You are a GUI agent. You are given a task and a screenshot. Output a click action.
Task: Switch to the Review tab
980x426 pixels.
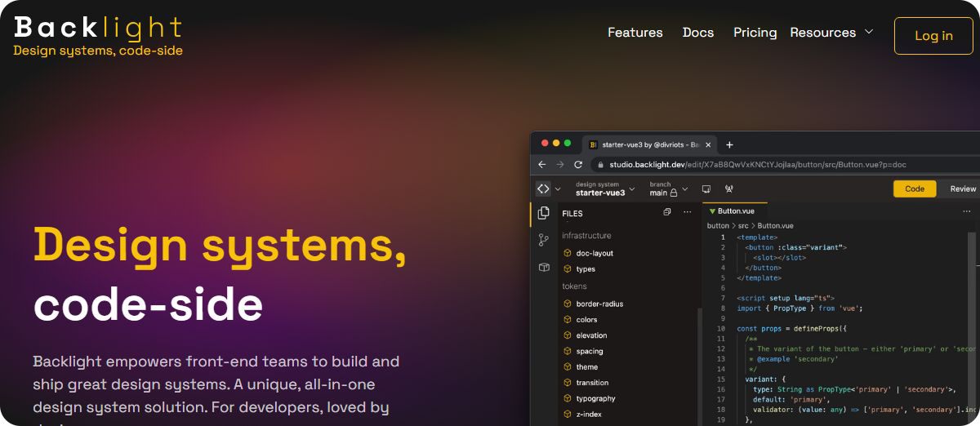(x=961, y=189)
